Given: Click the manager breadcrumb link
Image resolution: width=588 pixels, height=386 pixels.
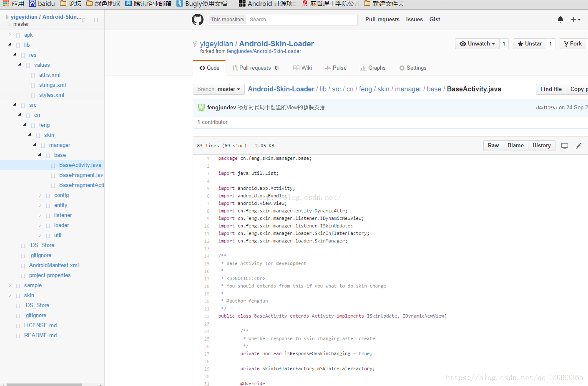Looking at the screenshot, I should coord(408,89).
